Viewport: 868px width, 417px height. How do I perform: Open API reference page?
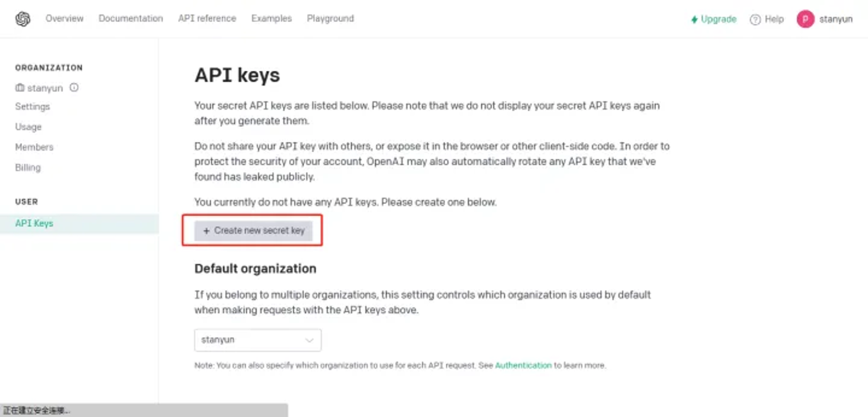pyautogui.click(x=207, y=19)
